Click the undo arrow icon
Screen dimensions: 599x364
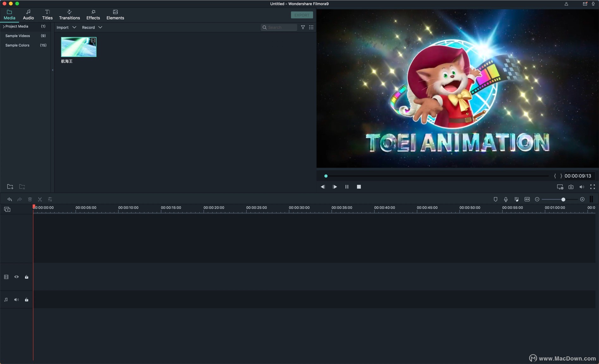coord(9,199)
